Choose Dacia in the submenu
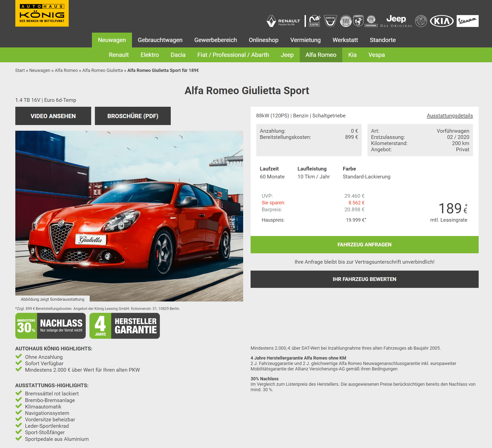 tap(178, 55)
